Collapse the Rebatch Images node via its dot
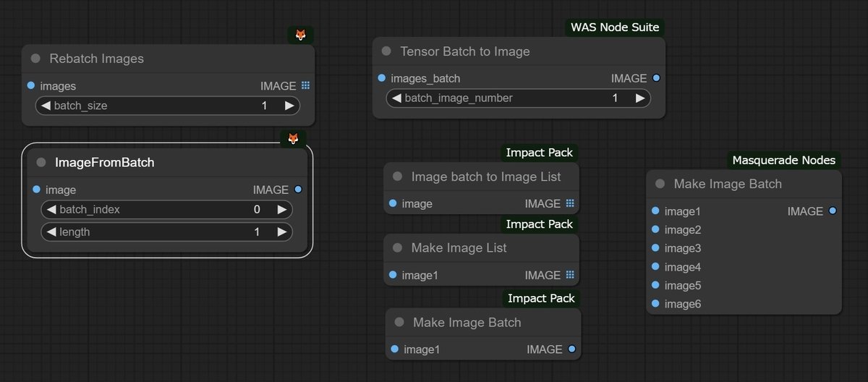This screenshot has height=382, width=868. pos(35,58)
